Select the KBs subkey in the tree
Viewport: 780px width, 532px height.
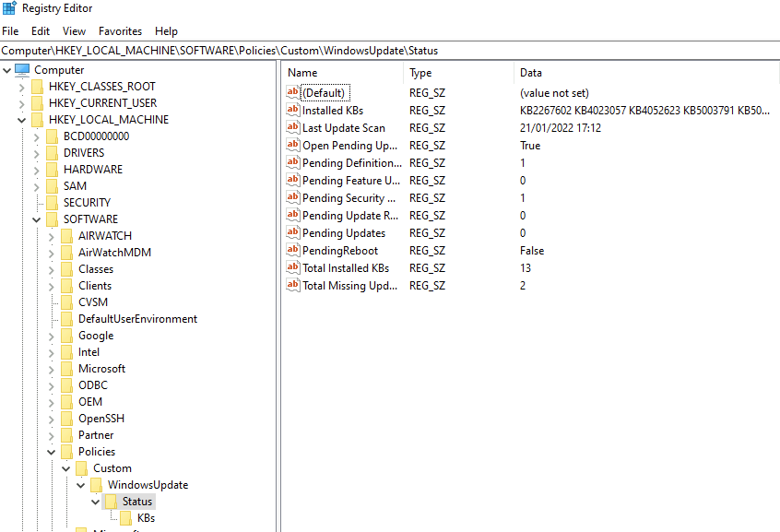pyautogui.click(x=146, y=518)
